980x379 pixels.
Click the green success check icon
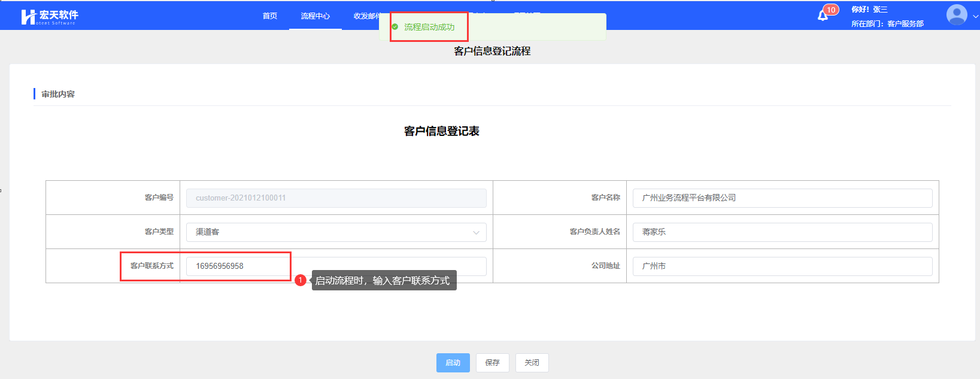click(x=395, y=27)
